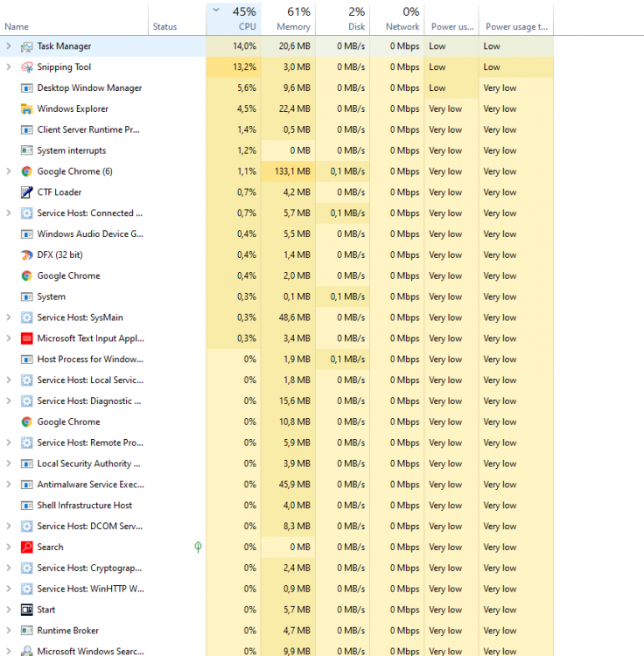This screenshot has width=644, height=656.
Task: Click the Antimalware Service Executable icon
Action: click(x=27, y=485)
